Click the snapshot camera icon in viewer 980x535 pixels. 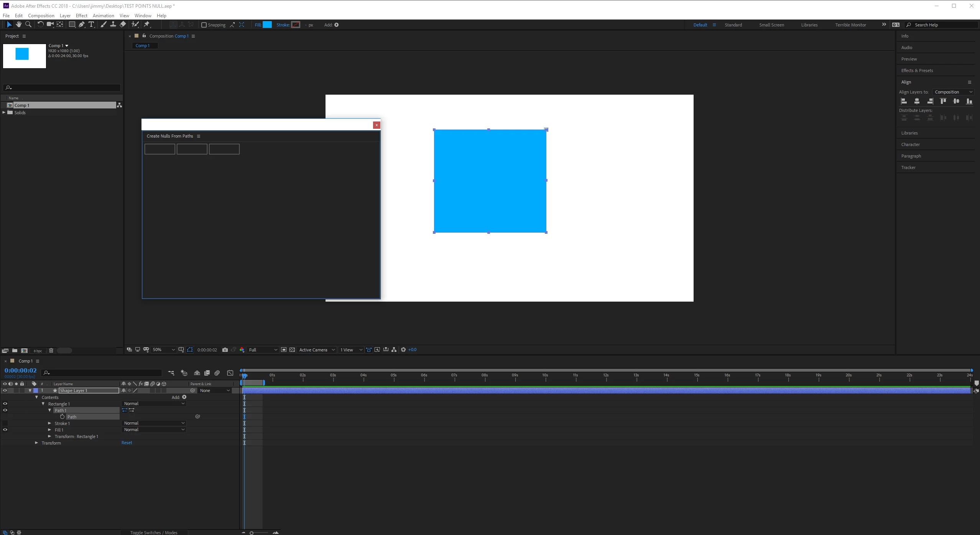pos(225,350)
